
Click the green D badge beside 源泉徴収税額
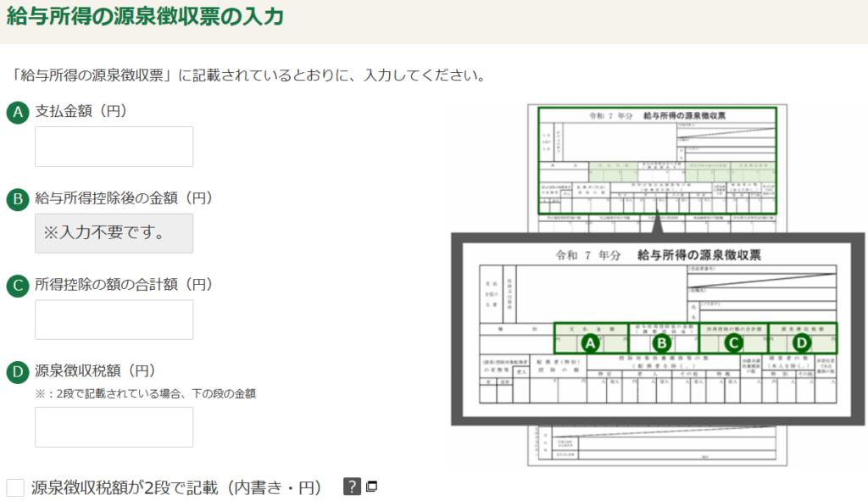pyautogui.click(x=17, y=372)
